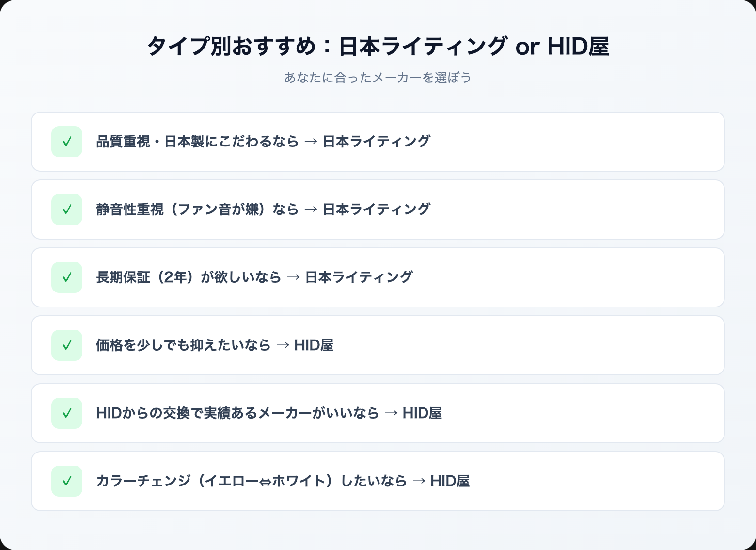Click the heading タイプ別おすすめ：日本ライティング or HID屋
Image resolution: width=756 pixels, height=550 pixels.
378,47
